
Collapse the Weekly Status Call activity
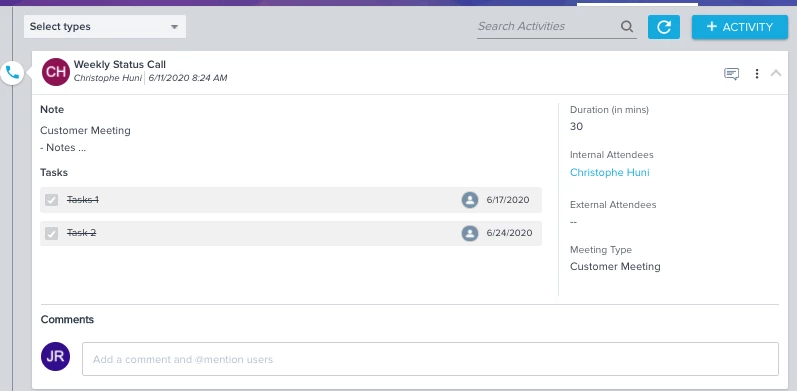[x=776, y=73]
